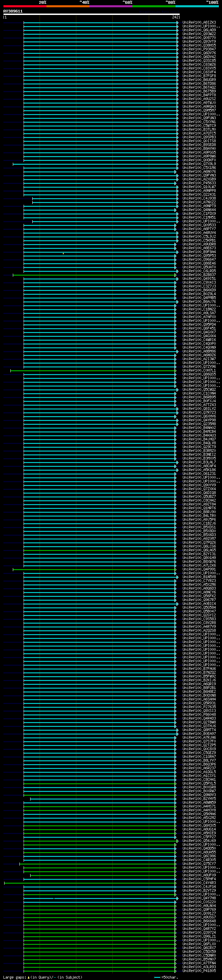Click the cyan ~100% legend color bar
222x980 pixels.
point(197,6)
